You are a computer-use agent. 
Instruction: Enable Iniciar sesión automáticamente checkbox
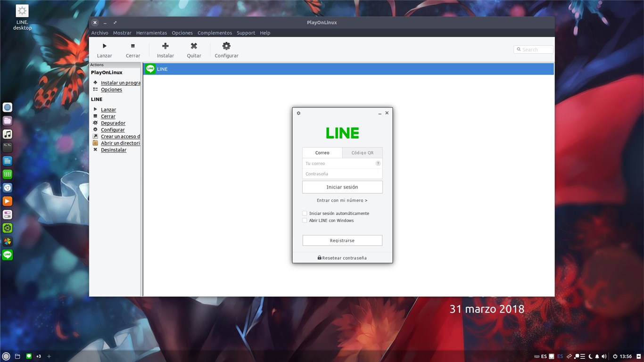(x=305, y=214)
